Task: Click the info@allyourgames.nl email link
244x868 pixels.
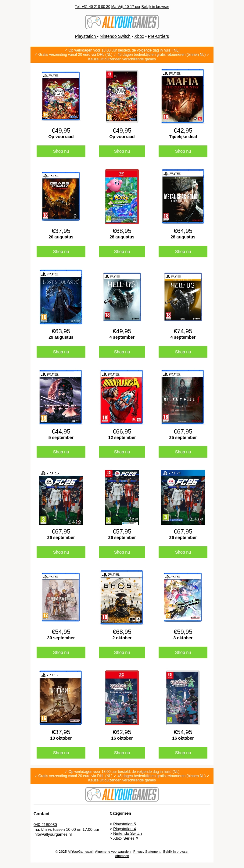Action: (x=52, y=834)
